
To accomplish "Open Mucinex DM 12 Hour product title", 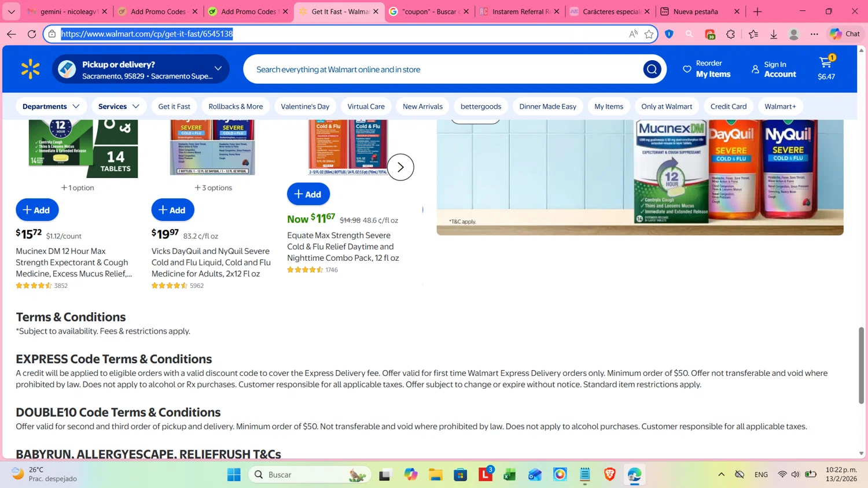I will (x=73, y=263).
